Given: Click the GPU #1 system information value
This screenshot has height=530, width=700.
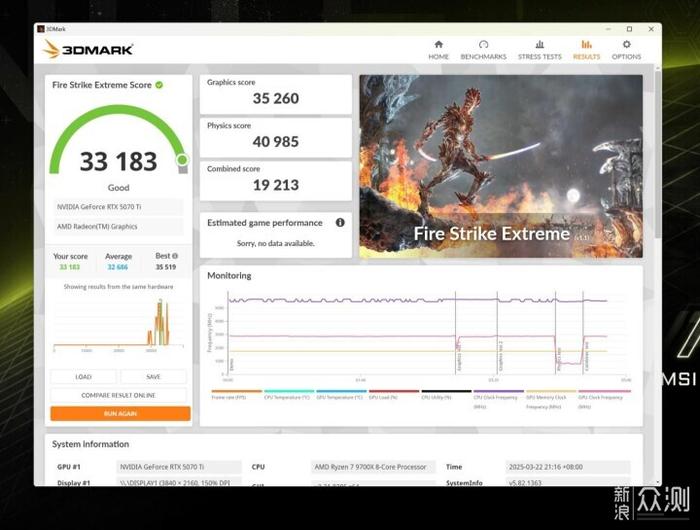Looking at the screenshot, I should click(x=179, y=467).
